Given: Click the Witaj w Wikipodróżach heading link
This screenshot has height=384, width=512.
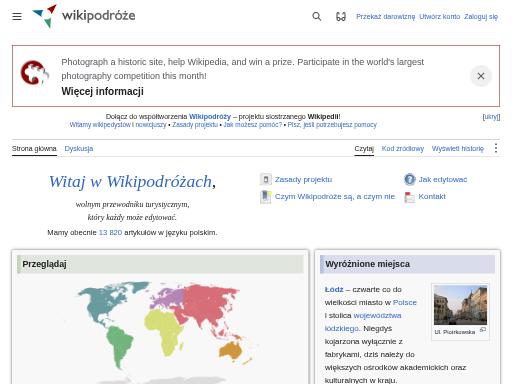Looking at the screenshot, I should (x=130, y=182).
